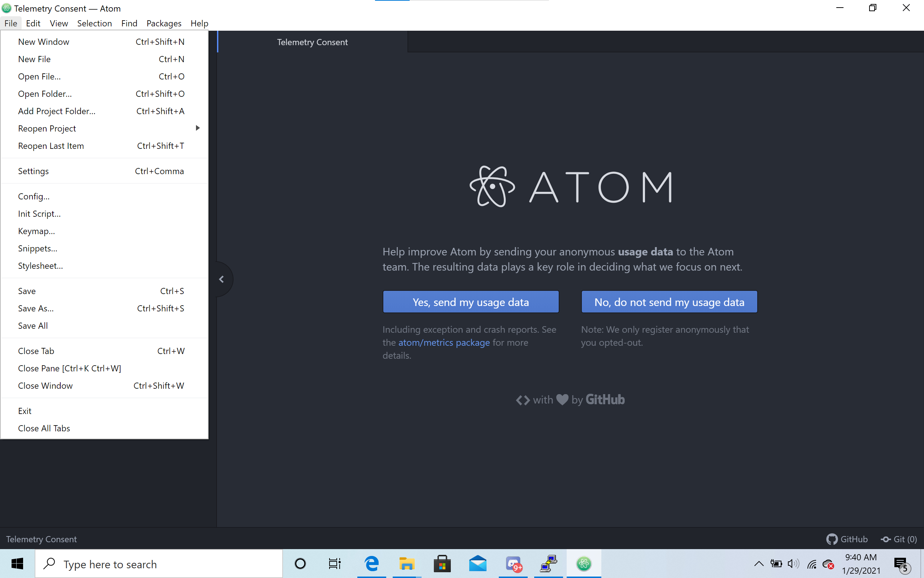This screenshot has width=924, height=578.
Task: Choose Save As... entry
Action: pos(104,309)
